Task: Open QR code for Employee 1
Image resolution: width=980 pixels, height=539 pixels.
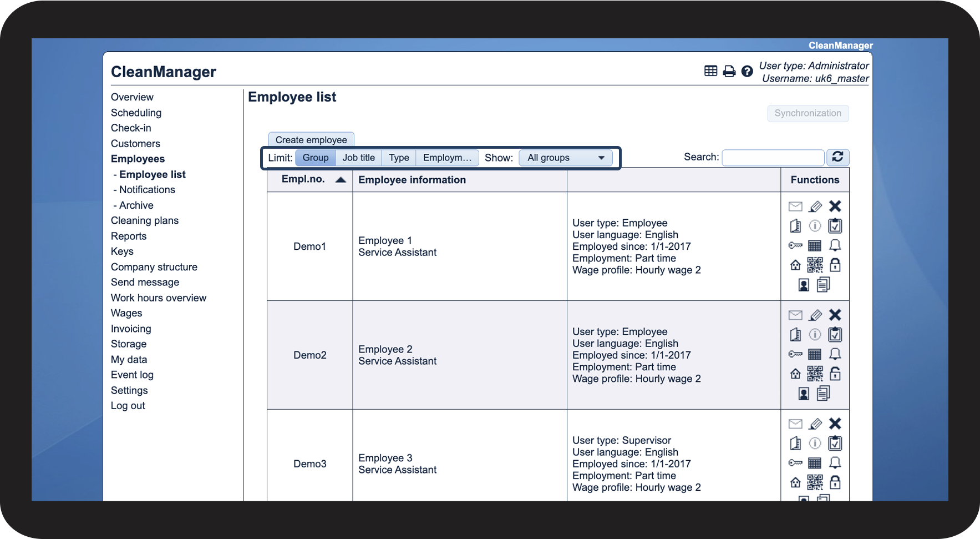Action: (815, 265)
